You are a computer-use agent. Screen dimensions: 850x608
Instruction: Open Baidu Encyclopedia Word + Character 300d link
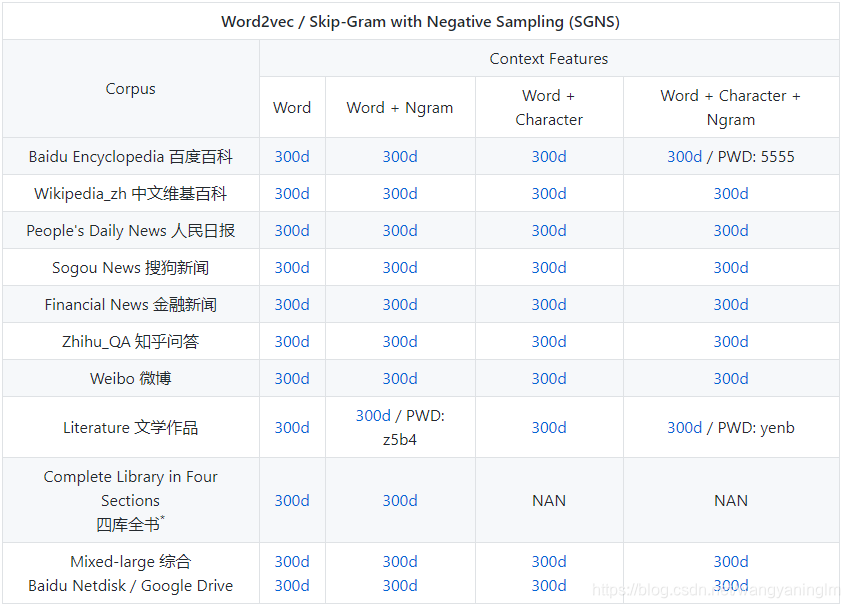tap(549, 157)
